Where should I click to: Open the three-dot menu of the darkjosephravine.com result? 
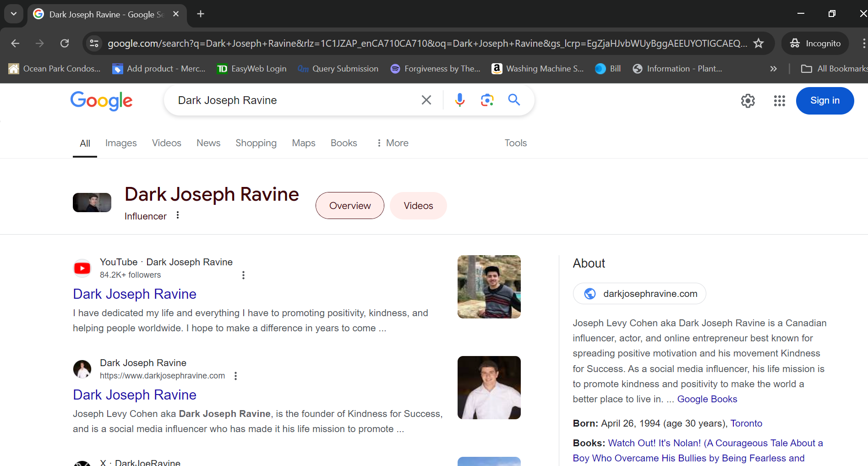[235, 376]
